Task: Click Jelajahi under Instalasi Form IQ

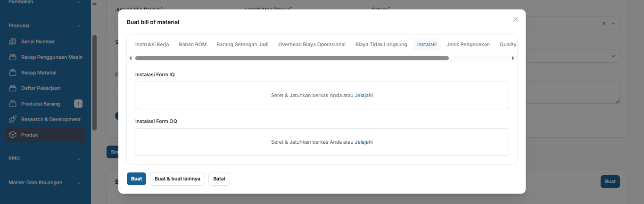Action: pos(364,95)
